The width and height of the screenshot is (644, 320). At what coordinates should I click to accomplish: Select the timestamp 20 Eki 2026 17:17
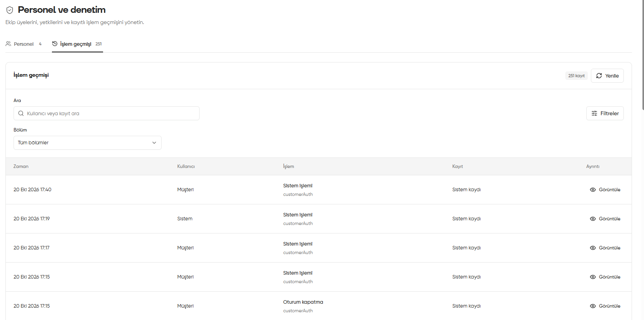pyautogui.click(x=32, y=248)
